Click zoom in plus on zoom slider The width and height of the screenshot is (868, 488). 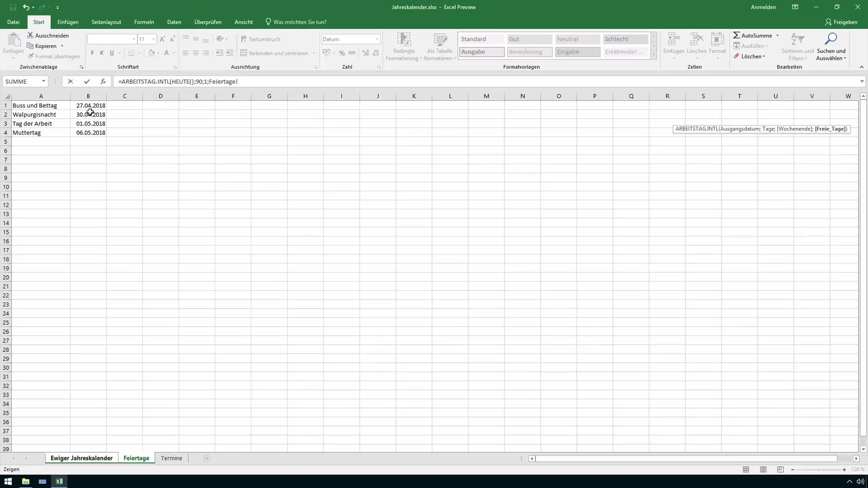tap(844, 470)
